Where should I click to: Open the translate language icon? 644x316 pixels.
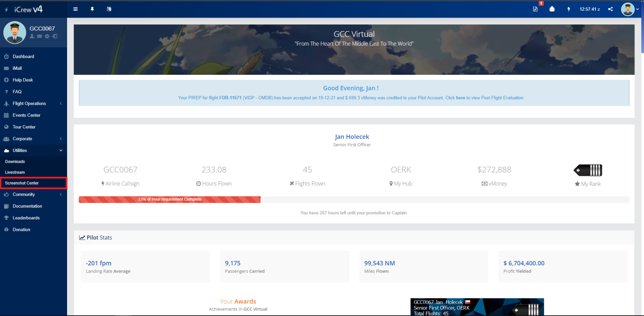[109, 9]
